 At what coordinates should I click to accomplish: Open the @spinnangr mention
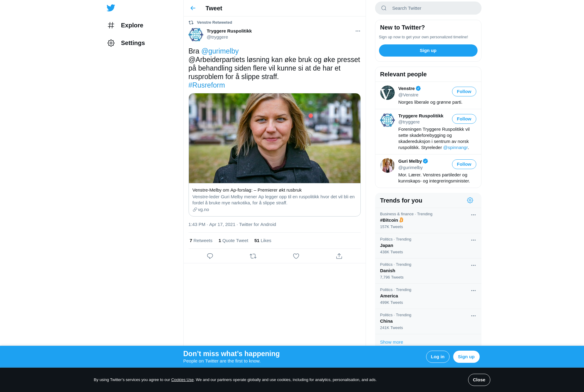pyautogui.click(x=455, y=147)
